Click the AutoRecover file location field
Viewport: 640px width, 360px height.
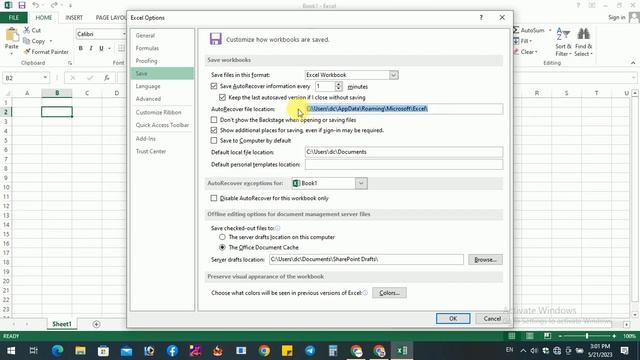pos(404,109)
